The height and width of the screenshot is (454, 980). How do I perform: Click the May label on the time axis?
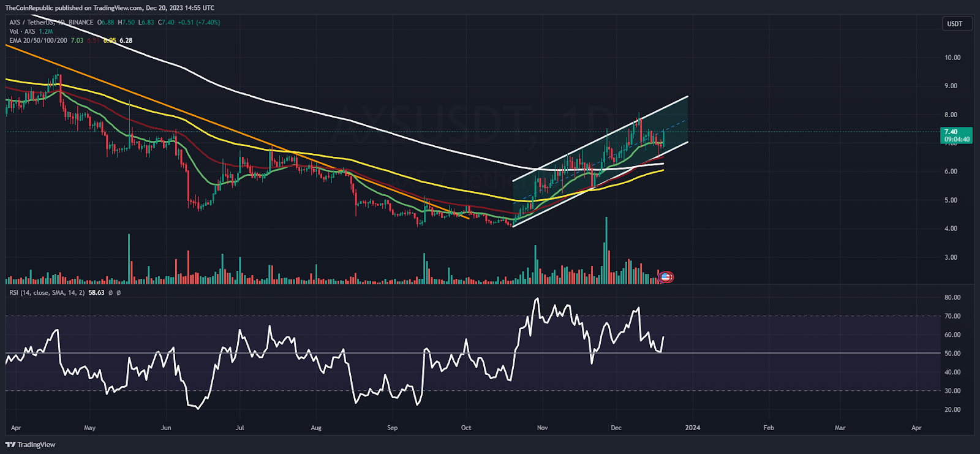(89, 428)
